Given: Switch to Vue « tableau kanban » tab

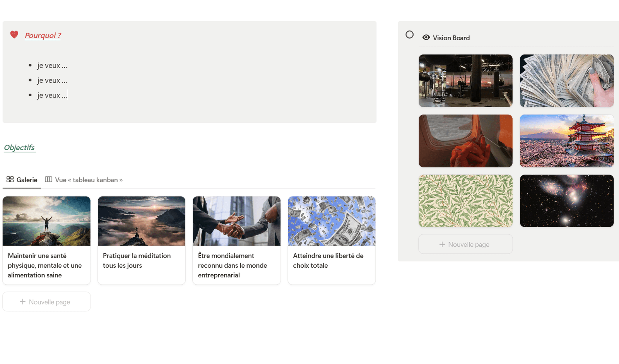Looking at the screenshot, I should pos(89,180).
